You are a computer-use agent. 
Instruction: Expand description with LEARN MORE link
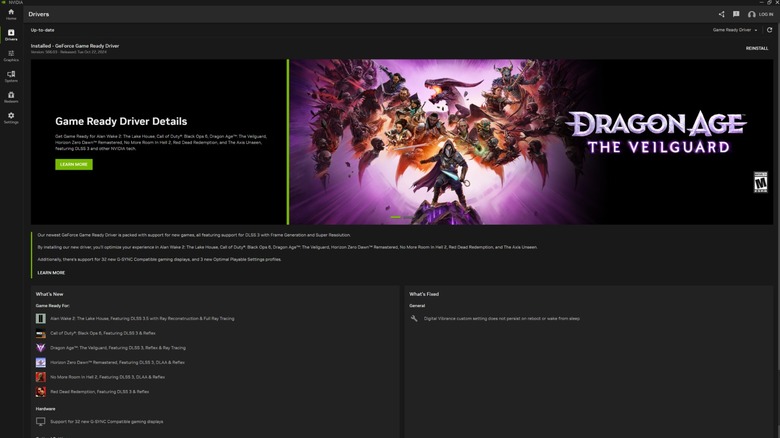tap(51, 272)
